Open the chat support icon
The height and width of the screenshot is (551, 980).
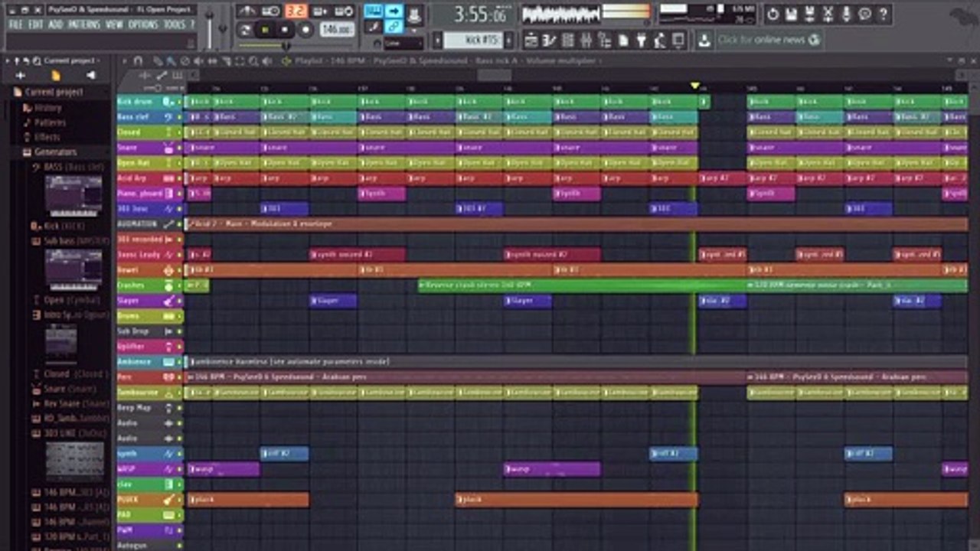click(x=864, y=14)
